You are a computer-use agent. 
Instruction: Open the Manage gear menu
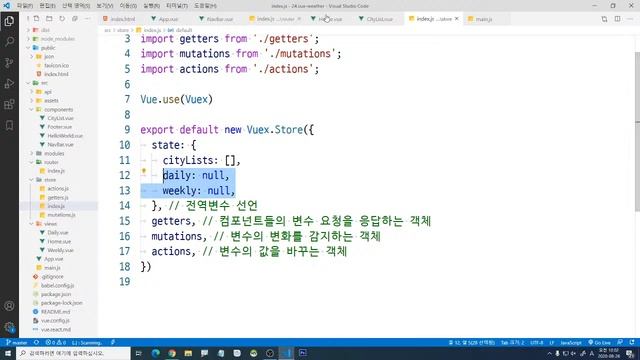[x=9, y=327]
